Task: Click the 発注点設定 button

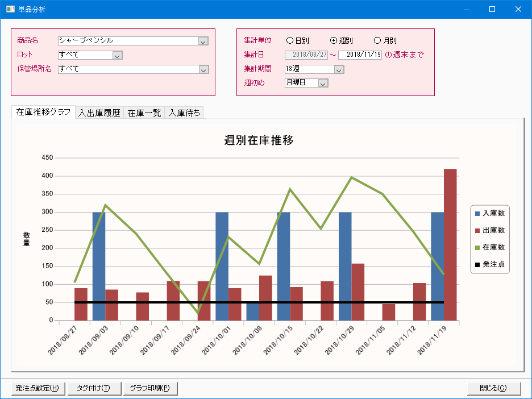Action: click(x=38, y=388)
